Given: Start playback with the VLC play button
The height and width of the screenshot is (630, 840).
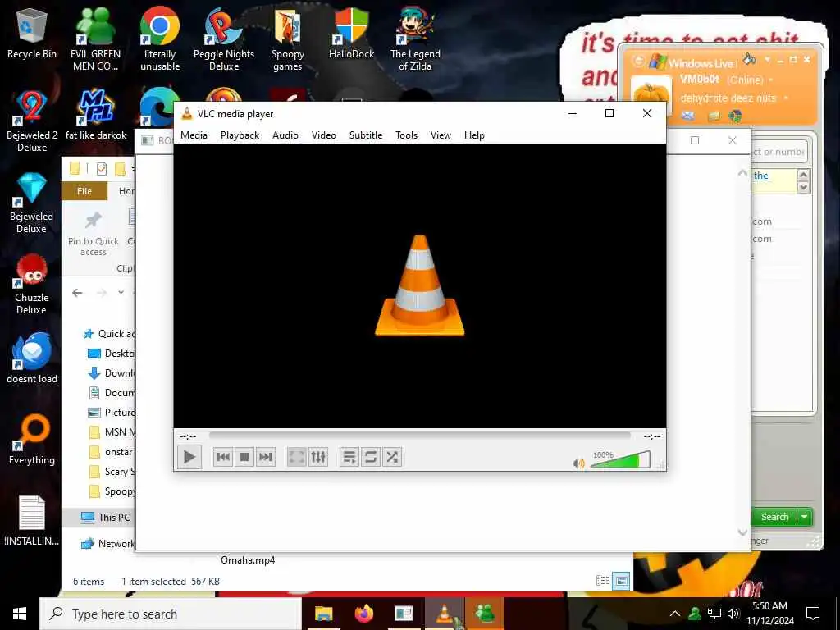Looking at the screenshot, I should [x=189, y=457].
